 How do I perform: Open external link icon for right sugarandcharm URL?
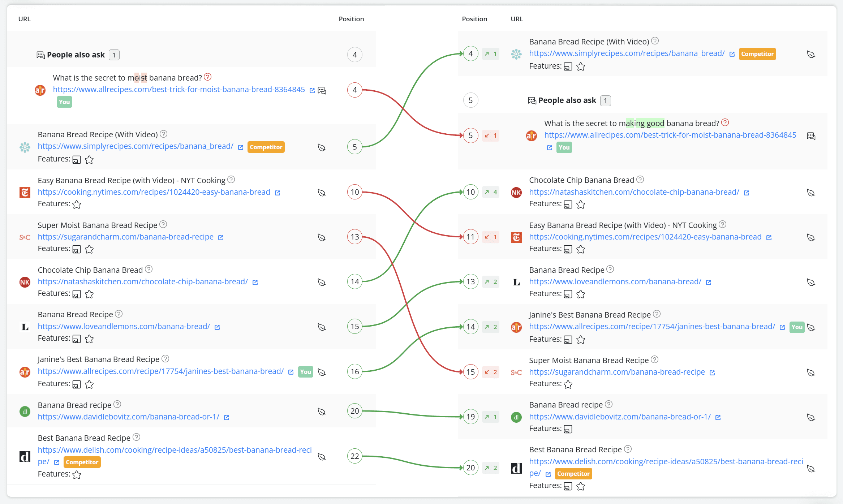712,373
